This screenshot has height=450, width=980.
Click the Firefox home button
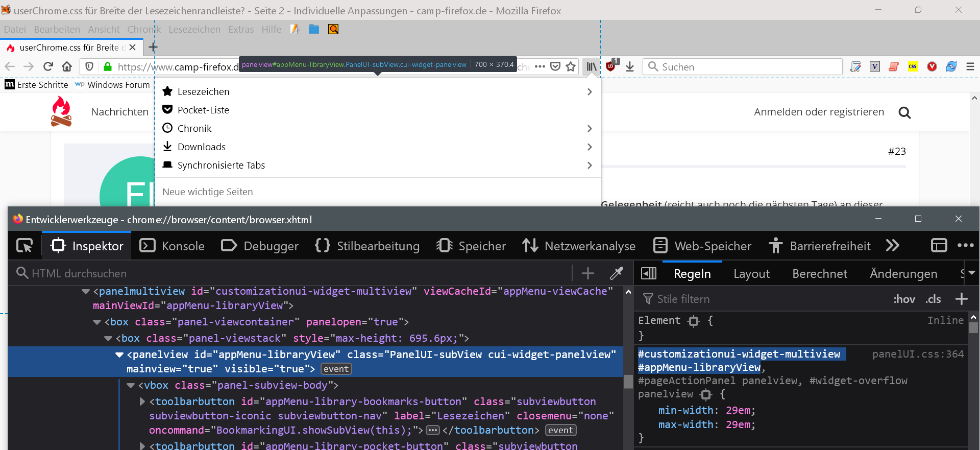click(x=67, y=67)
